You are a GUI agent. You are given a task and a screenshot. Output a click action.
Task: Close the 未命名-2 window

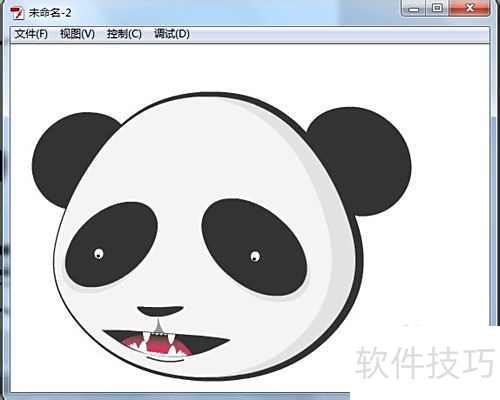point(469,8)
